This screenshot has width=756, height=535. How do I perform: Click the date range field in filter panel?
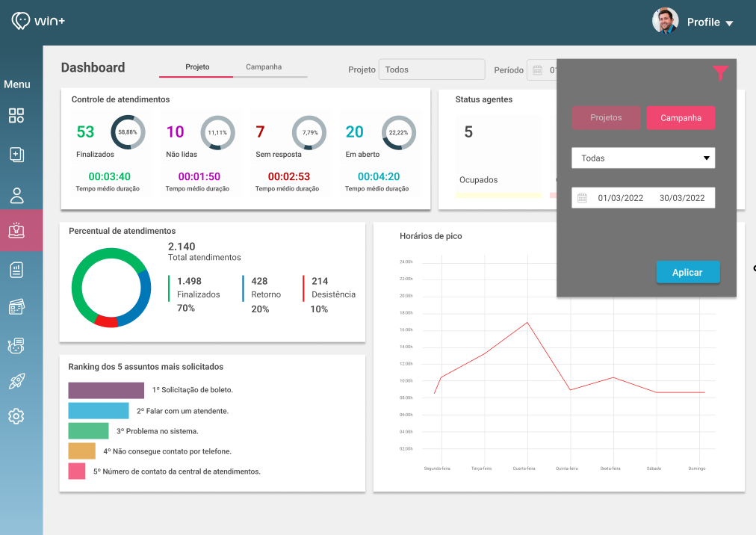point(643,198)
